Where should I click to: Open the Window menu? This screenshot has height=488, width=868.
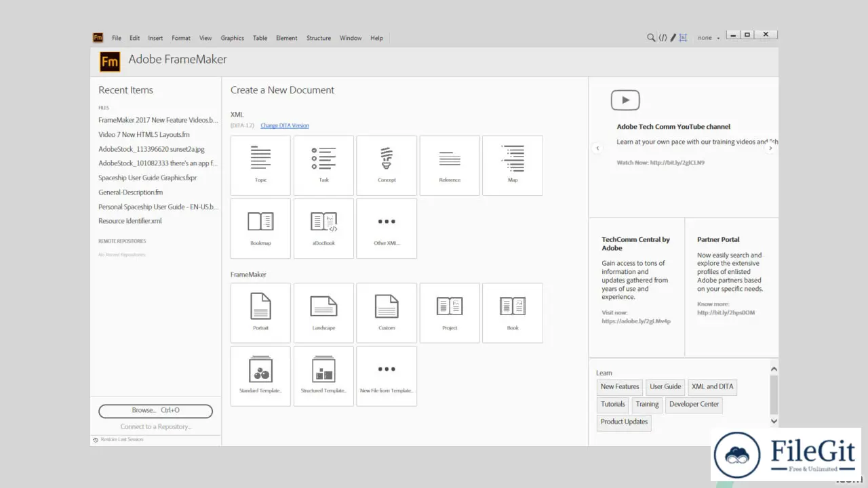click(x=351, y=38)
